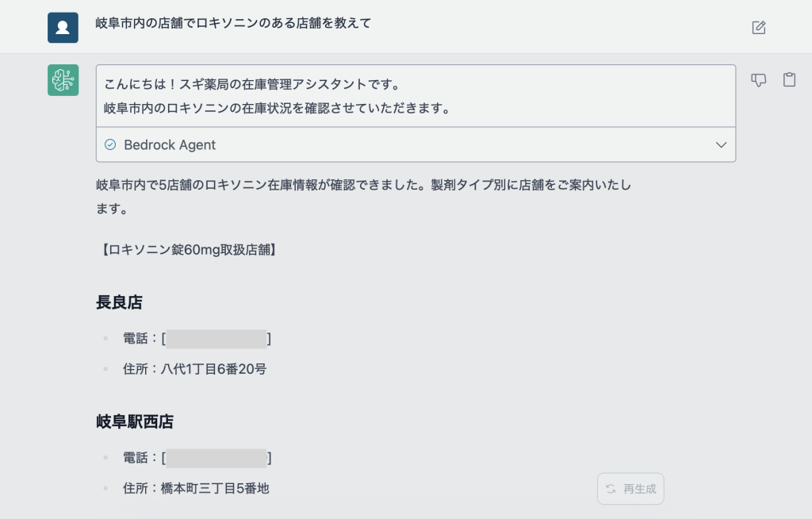
Task: Click the checkmark icon beside Bedrock Agent
Action: [110, 144]
